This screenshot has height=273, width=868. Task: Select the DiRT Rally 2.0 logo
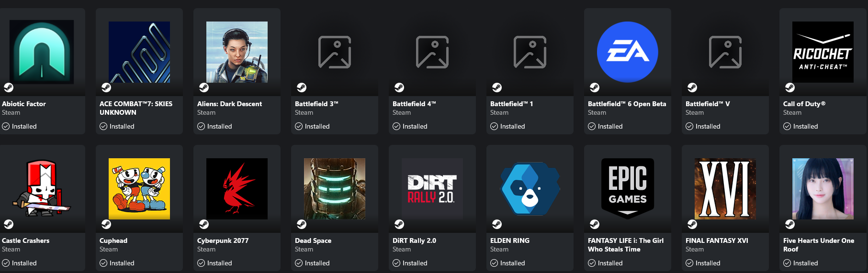tap(432, 189)
